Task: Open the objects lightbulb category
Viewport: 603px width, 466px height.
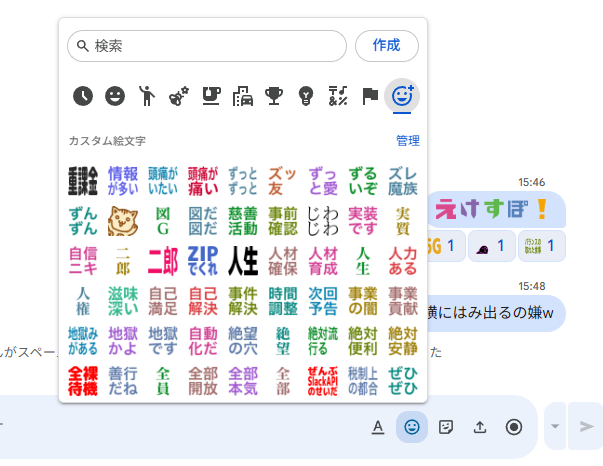Action: click(306, 96)
